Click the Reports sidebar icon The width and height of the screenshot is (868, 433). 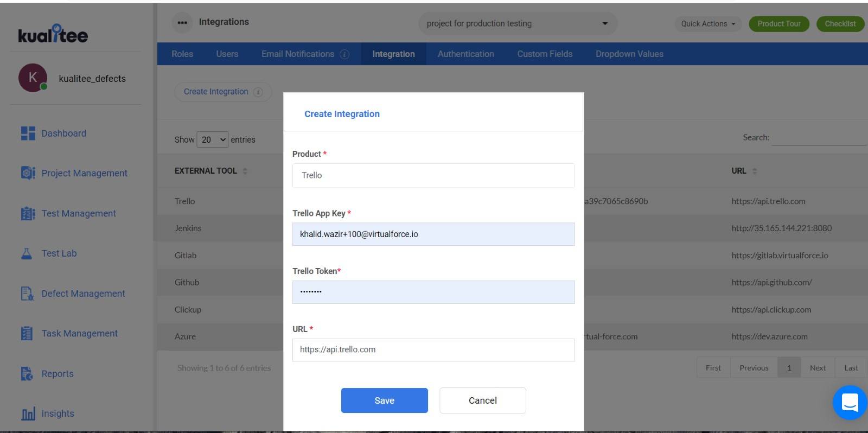[27, 373]
